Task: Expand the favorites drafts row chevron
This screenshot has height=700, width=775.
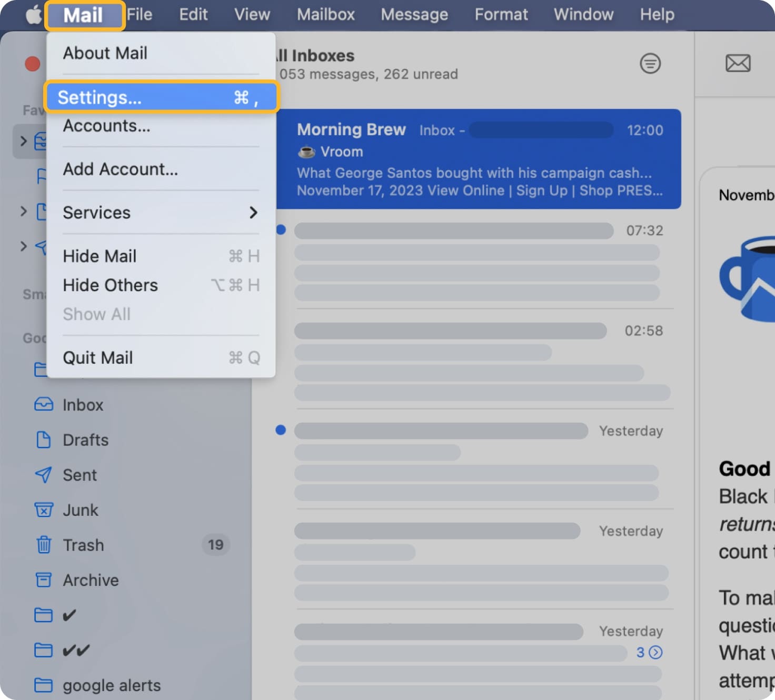Action: (23, 212)
